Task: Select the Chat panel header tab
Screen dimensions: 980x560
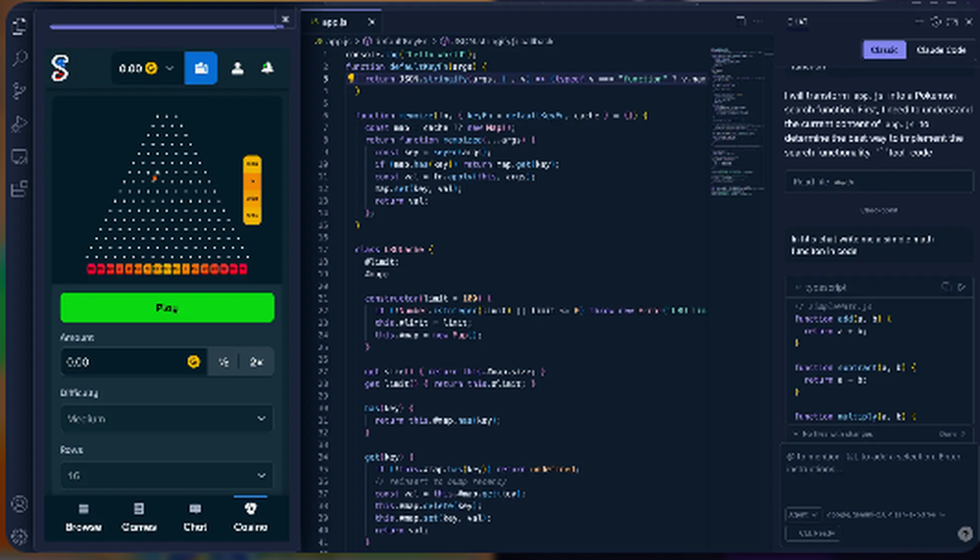Action: [x=798, y=22]
